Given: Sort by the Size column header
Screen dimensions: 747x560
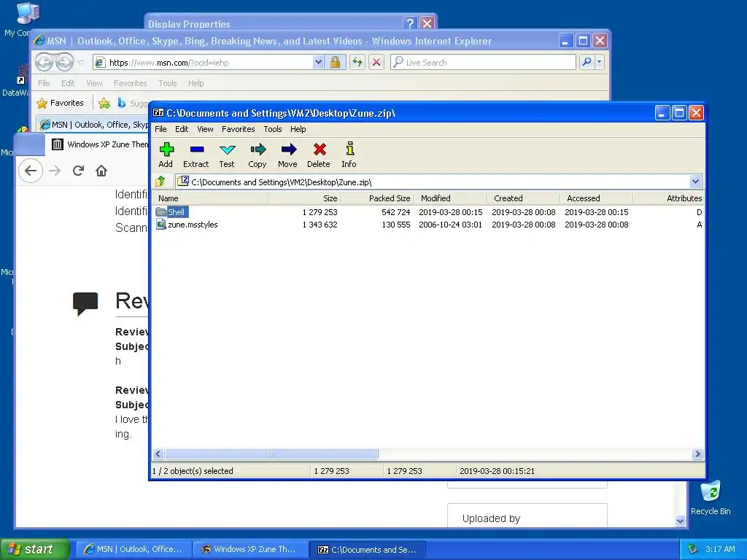Looking at the screenshot, I should pyautogui.click(x=305, y=198).
